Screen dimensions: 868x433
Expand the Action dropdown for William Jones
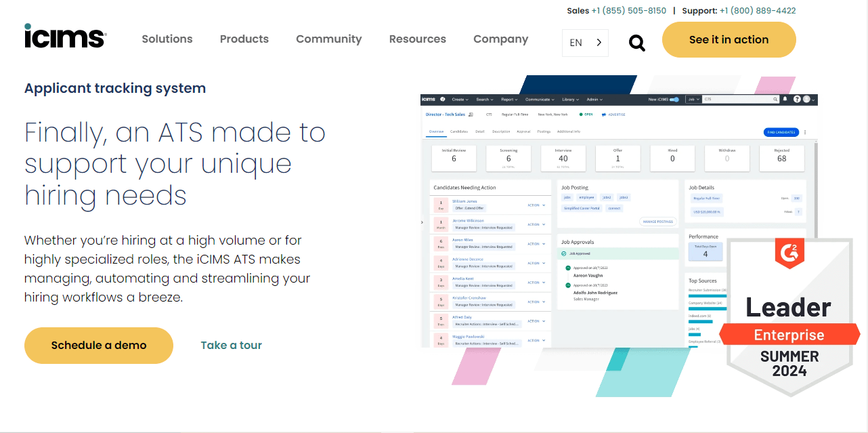536,205
